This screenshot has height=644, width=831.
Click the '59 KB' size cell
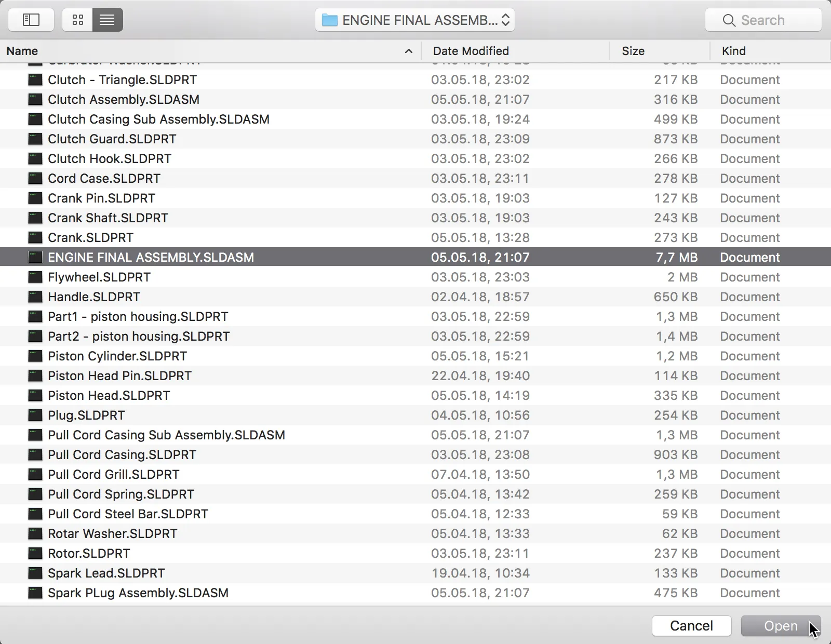[680, 514]
